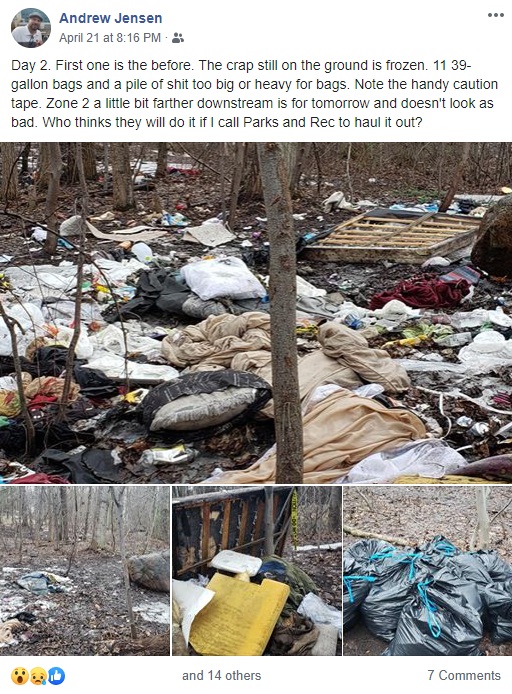Click the April 21 at 8:16 PM timestamp
This screenshot has width=512, height=694.
tap(110, 38)
